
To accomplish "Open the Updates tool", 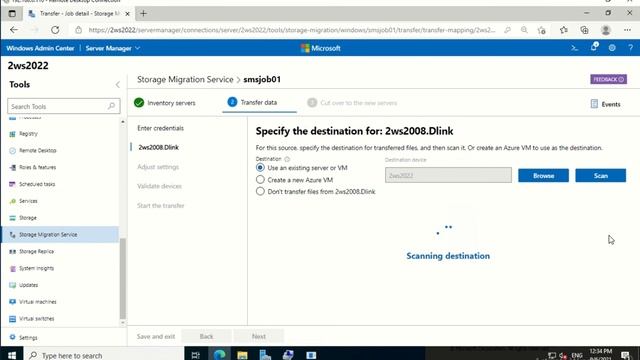I will point(29,285).
